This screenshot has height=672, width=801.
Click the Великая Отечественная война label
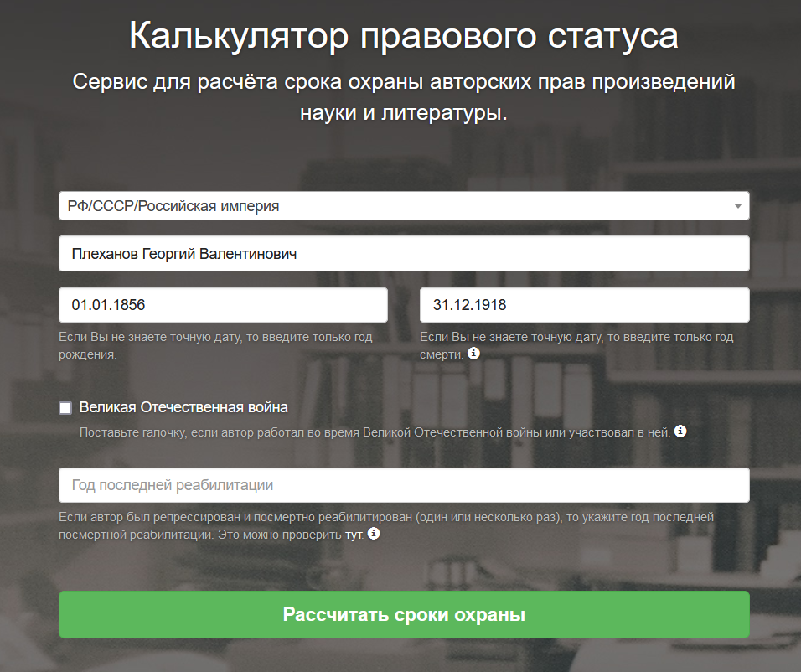pyautogui.click(x=183, y=407)
